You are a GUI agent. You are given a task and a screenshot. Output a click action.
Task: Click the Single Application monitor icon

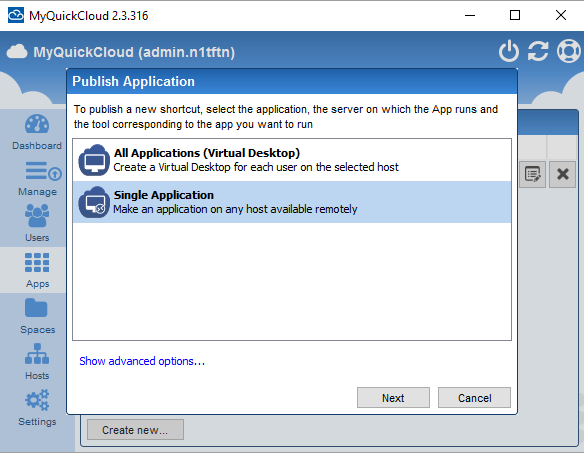pos(94,202)
